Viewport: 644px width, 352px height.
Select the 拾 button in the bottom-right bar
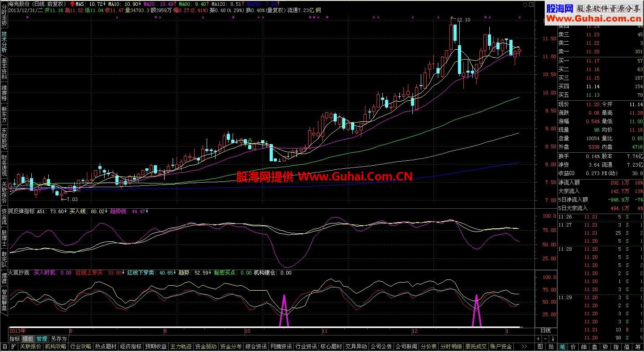(551, 347)
